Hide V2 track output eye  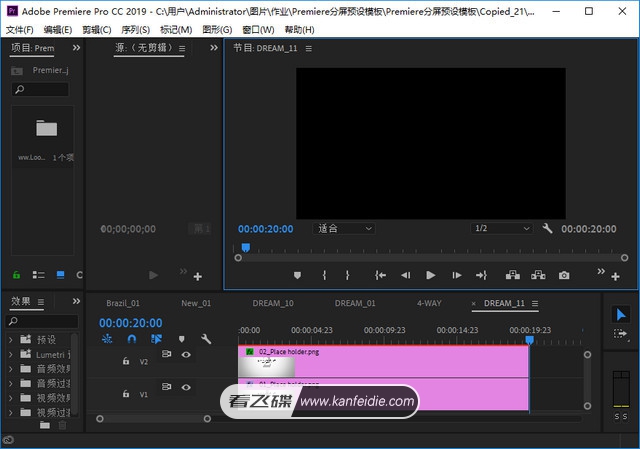[x=186, y=354]
